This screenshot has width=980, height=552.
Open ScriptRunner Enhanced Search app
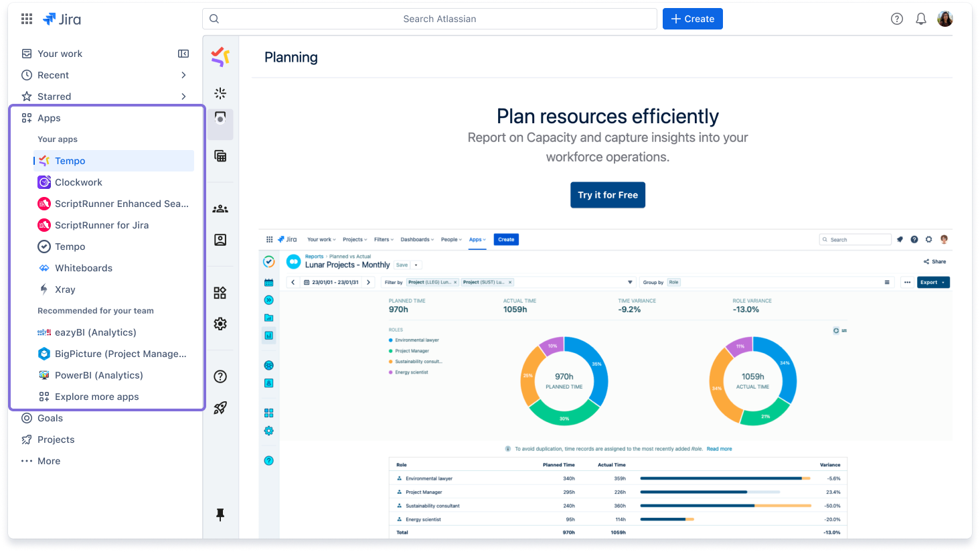click(114, 204)
